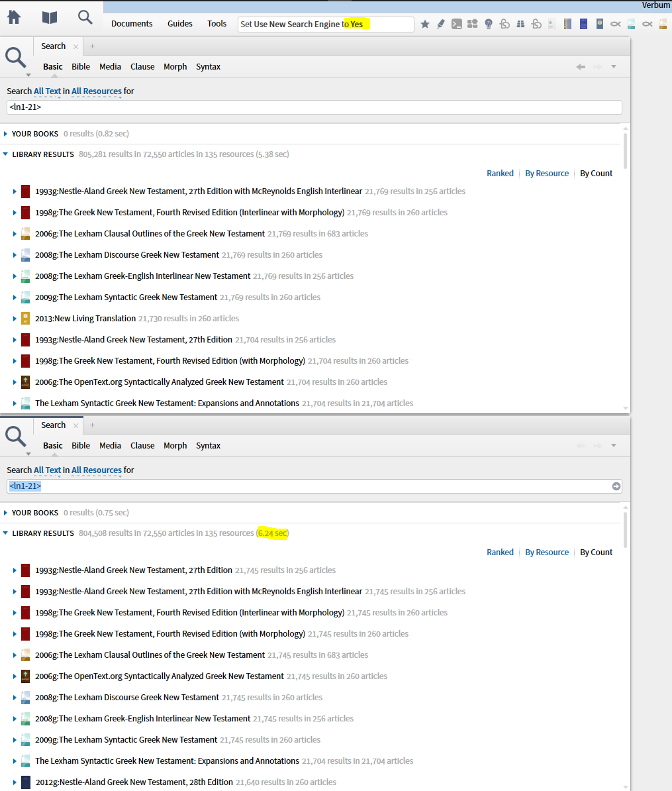This screenshot has width=672, height=791.
Task: Switch to Syntax search in bottom panel
Action: (208, 445)
